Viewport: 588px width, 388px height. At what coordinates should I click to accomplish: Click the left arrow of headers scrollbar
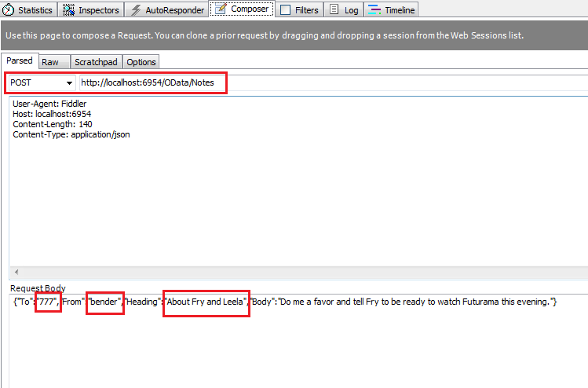point(16,272)
